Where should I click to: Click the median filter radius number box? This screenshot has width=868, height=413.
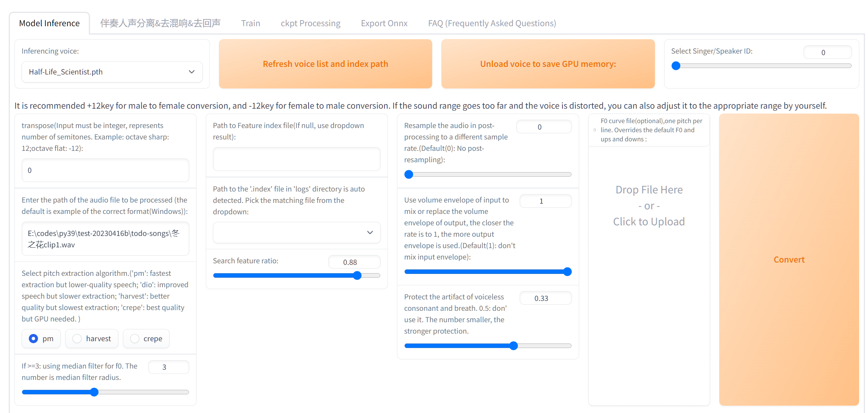pyautogui.click(x=168, y=367)
